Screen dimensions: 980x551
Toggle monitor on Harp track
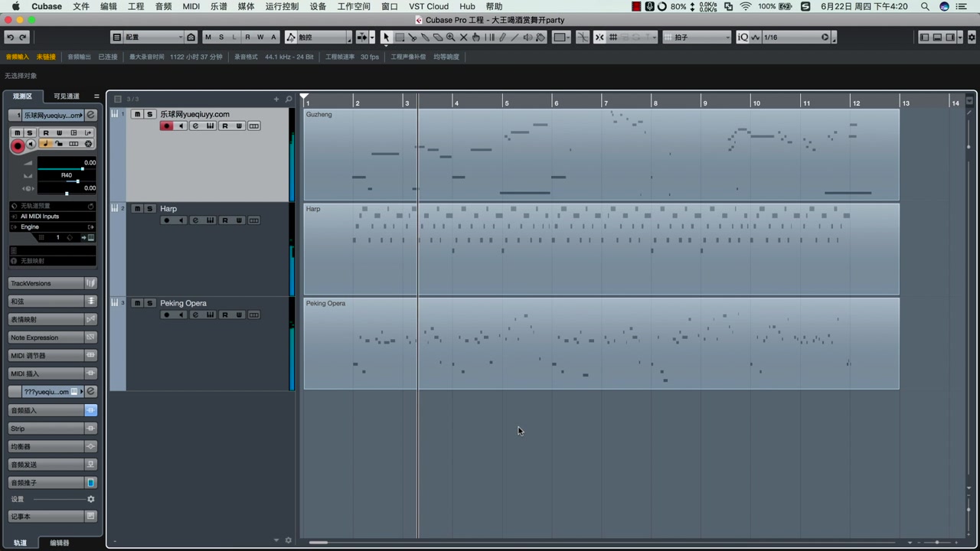181,220
